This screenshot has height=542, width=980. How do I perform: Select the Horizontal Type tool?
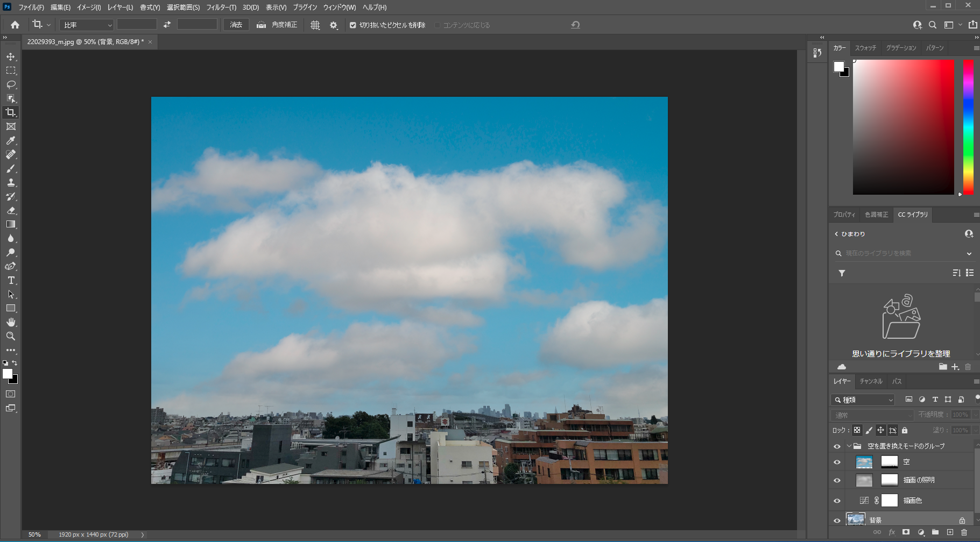pyautogui.click(x=11, y=280)
